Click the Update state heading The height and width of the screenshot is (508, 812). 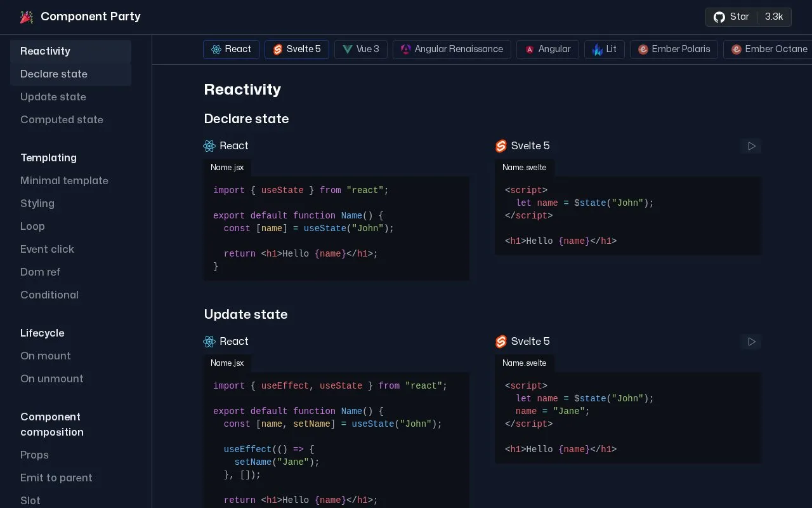point(246,315)
